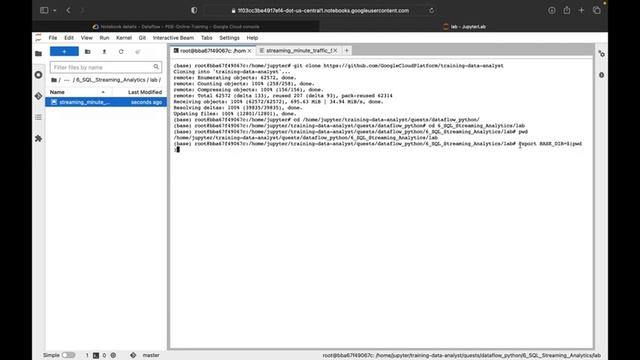The image size is (640, 360).
Task: Switch to Notebook details Safari tab
Action: pos(176,27)
